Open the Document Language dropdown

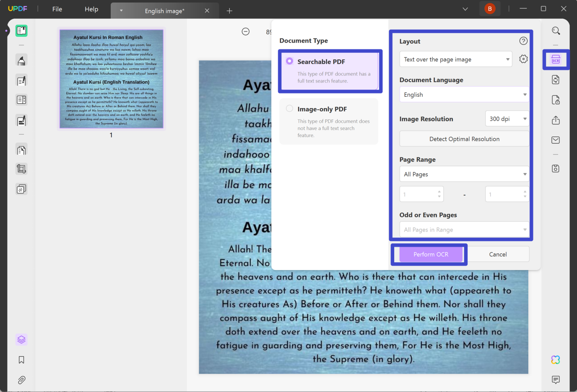[464, 94]
